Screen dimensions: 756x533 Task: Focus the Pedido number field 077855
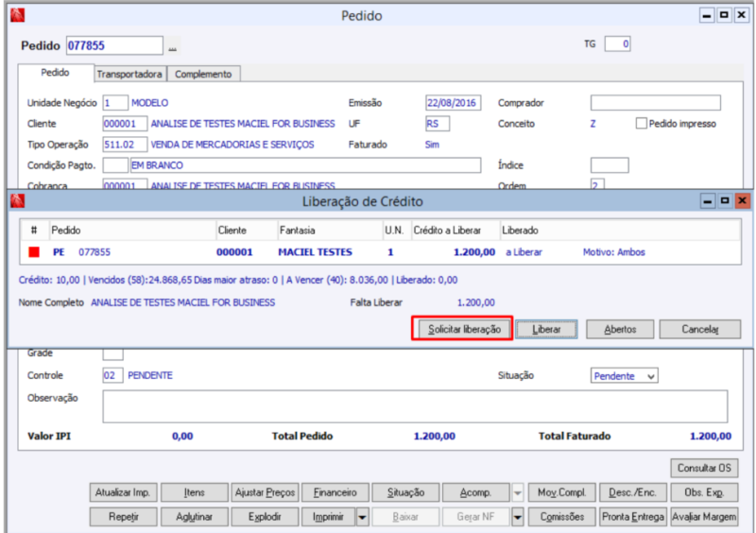(x=114, y=45)
